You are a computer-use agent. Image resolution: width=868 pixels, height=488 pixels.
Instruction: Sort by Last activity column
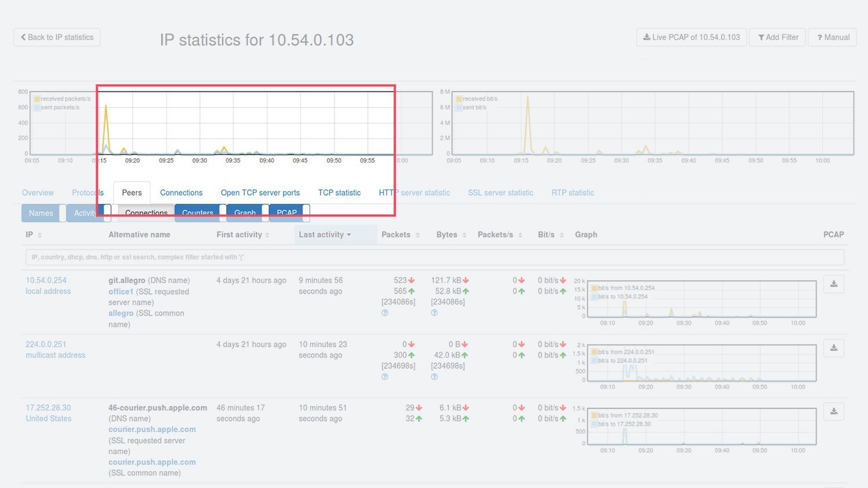325,234
